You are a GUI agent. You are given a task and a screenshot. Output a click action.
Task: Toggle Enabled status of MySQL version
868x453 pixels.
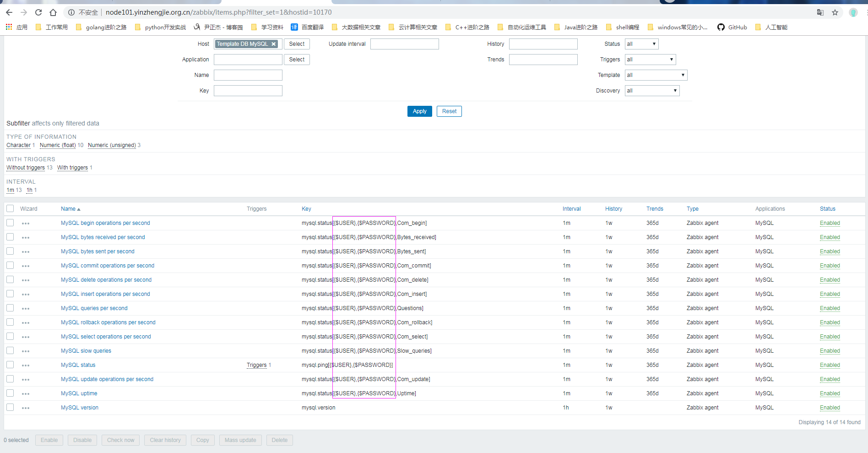coord(830,408)
